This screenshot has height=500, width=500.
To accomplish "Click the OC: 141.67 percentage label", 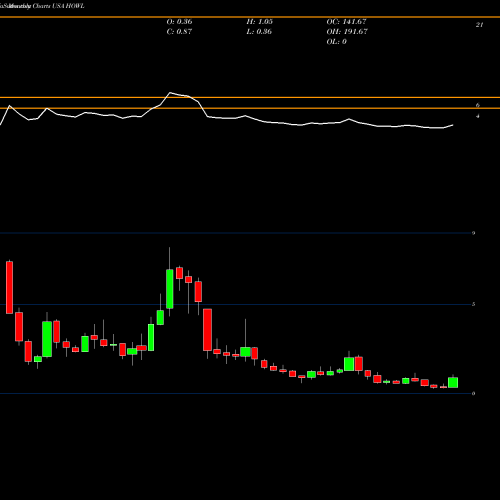I will point(346,22).
